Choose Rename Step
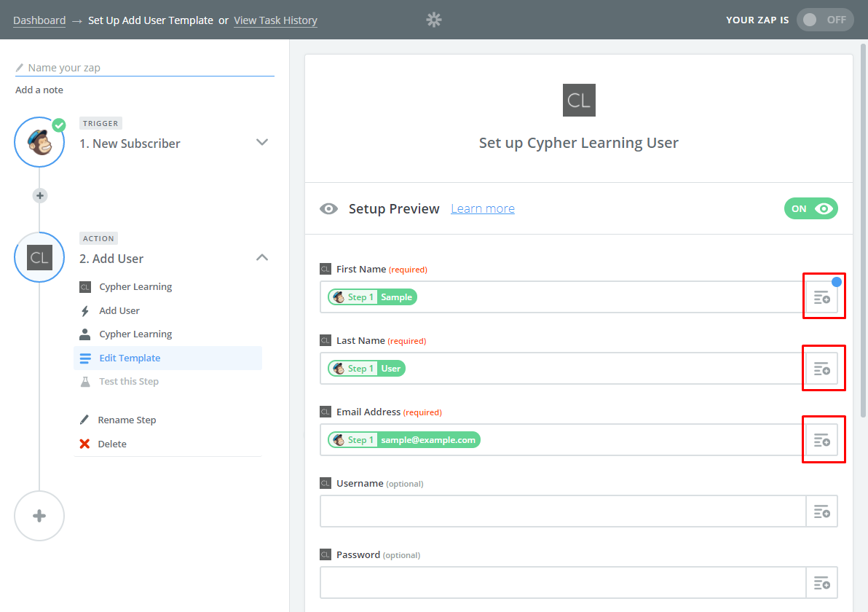This screenshot has width=868, height=612. coord(127,420)
